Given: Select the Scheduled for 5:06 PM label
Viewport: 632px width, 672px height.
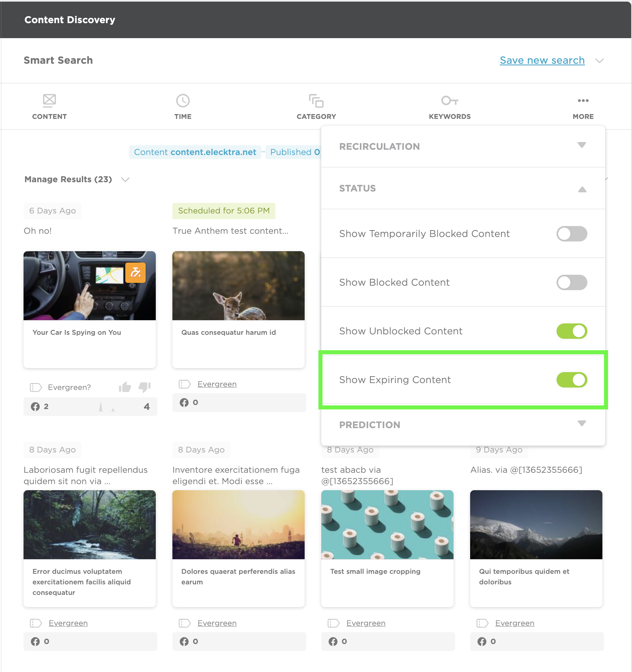Looking at the screenshot, I should click(224, 211).
